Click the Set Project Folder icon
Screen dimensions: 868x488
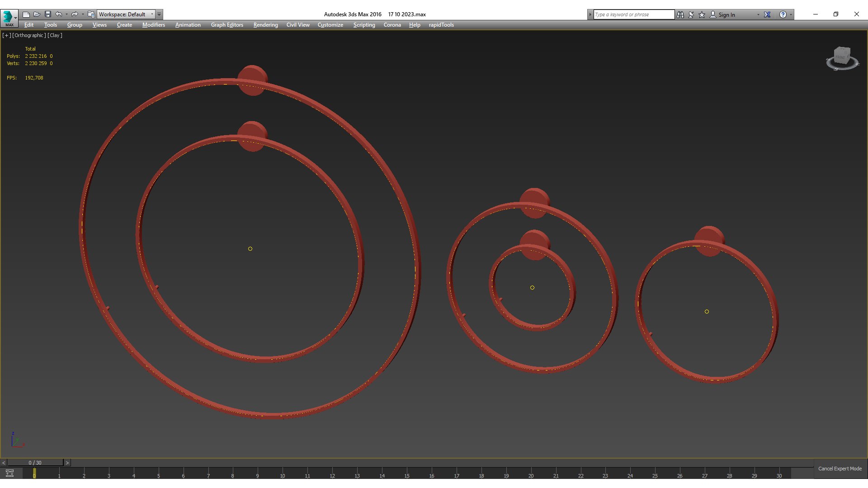click(91, 14)
